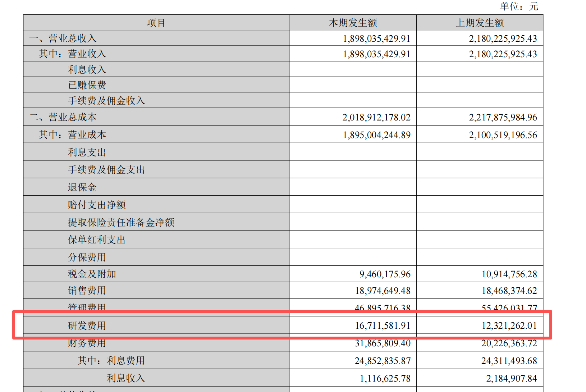Click empty 上期发生额 cell in 退保金 row
The height and width of the screenshot is (392, 586).
pos(480,187)
